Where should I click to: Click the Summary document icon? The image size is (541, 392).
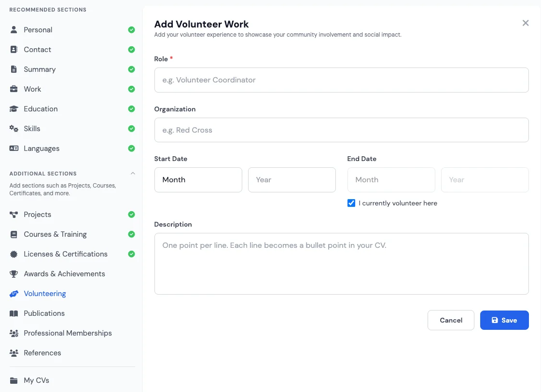point(14,69)
